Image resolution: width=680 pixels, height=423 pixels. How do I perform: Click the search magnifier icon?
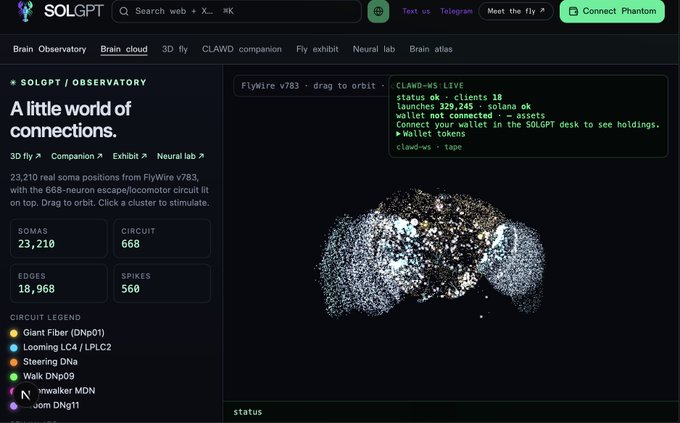[x=124, y=11]
